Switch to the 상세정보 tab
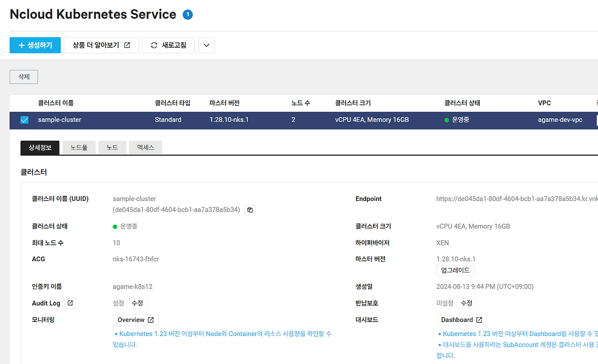This screenshot has width=598, height=364. click(x=40, y=148)
